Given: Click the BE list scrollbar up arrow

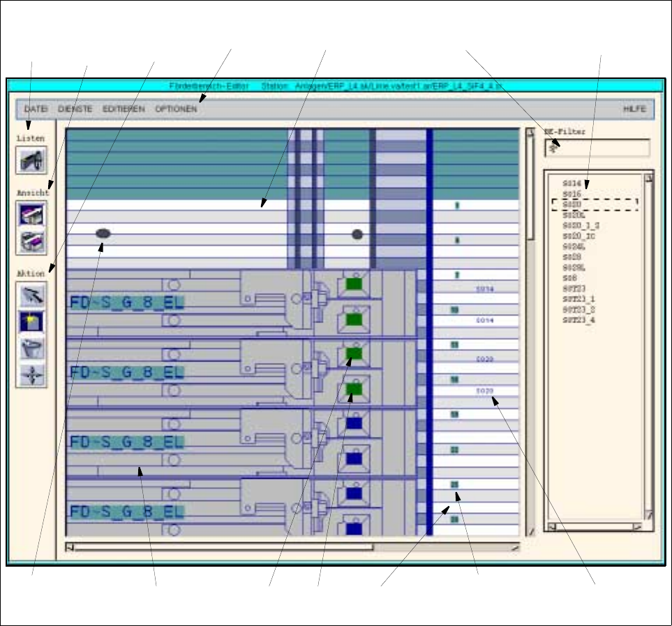Looking at the screenshot, I should click(648, 177).
